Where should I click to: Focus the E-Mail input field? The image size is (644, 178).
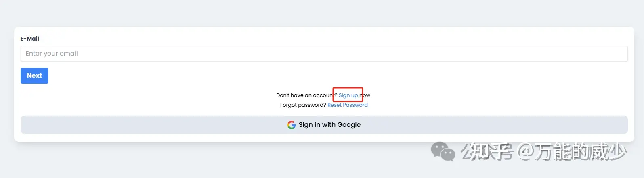pyautogui.click(x=324, y=54)
